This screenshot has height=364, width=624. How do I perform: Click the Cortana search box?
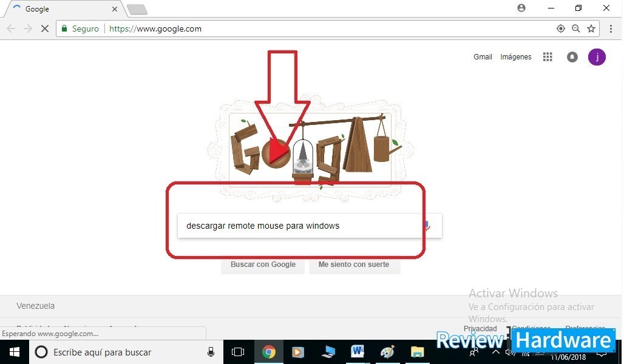(126, 352)
